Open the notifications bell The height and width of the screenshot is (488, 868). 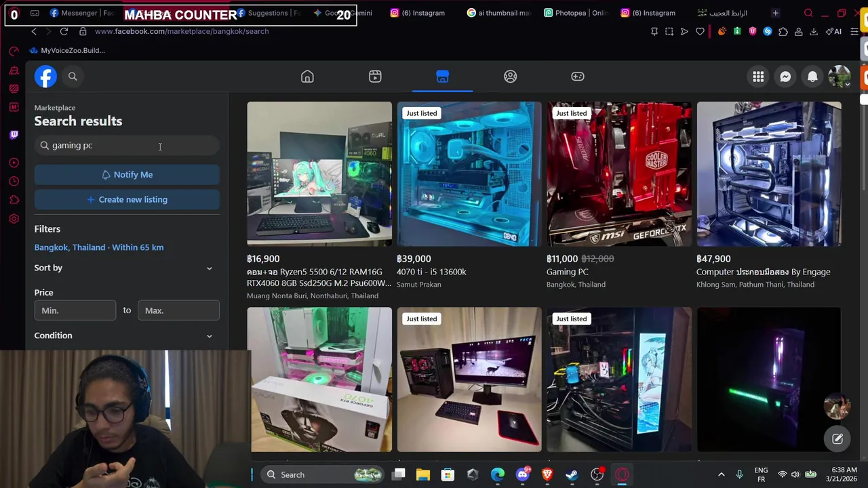click(x=812, y=77)
